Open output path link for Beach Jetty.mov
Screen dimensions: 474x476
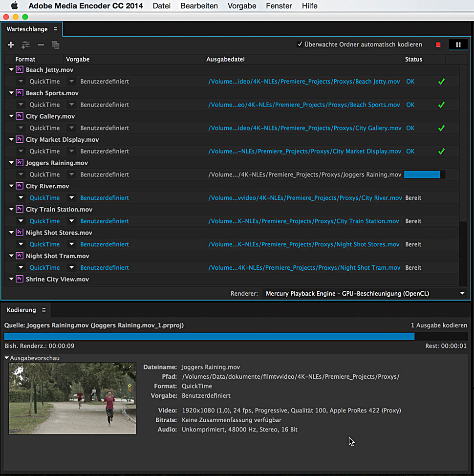(304, 81)
